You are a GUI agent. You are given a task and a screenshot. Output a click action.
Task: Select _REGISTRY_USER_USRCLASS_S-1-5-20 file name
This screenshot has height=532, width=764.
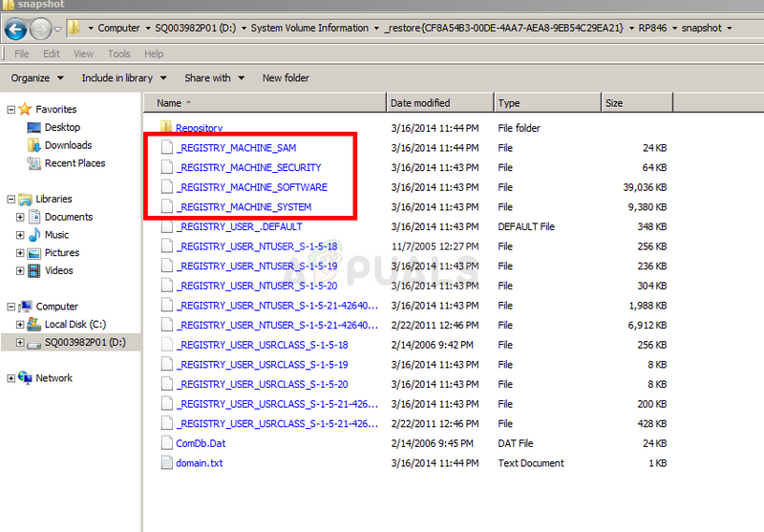(262, 384)
